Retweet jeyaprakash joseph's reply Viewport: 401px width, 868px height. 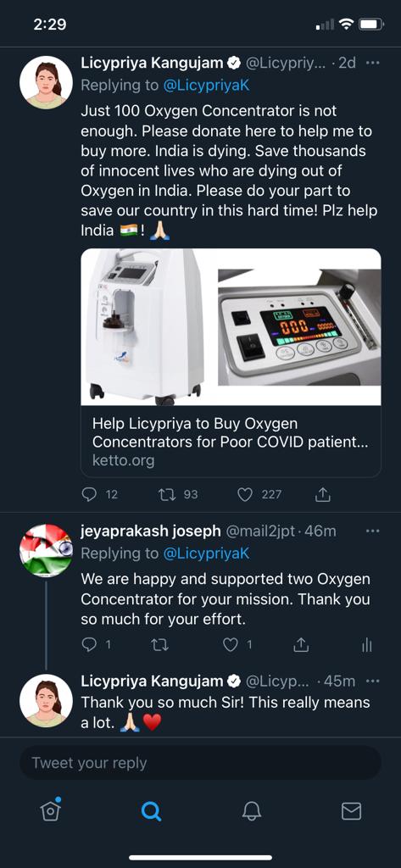(x=159, y=644)
